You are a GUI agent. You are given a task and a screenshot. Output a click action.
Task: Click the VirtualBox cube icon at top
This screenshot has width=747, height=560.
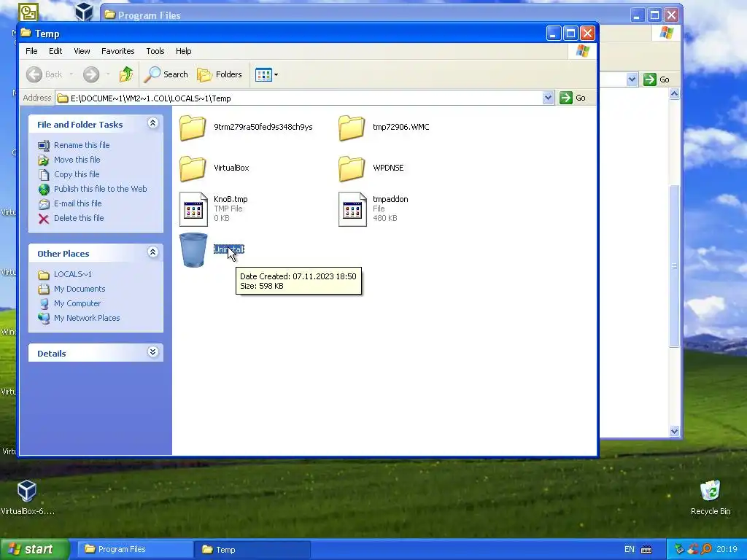click(x=85, y=12)
